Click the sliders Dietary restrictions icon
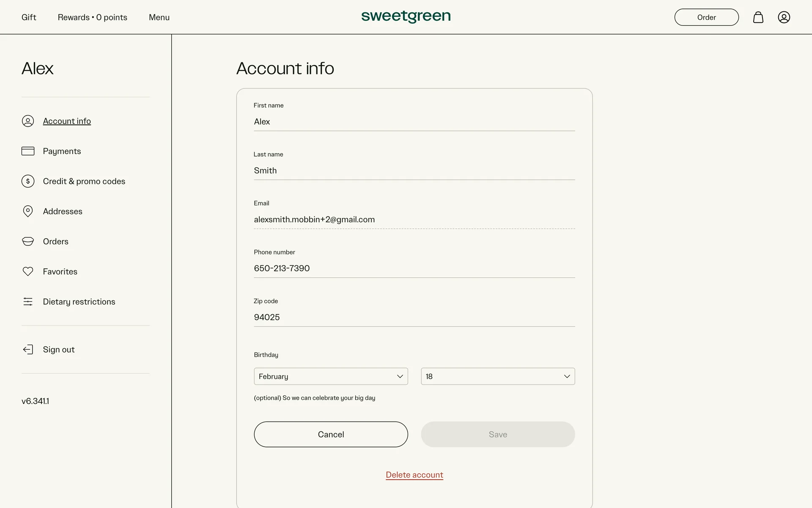 tap(28, 301)
